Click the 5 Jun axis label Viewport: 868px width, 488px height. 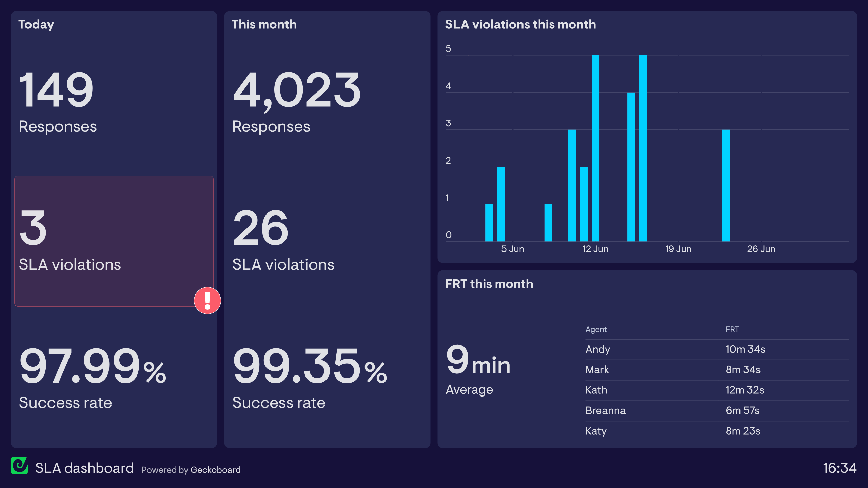pyautogui.click(x=513, y=249)
